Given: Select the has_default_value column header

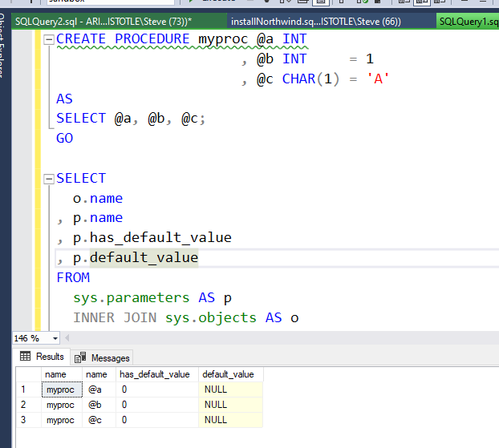Looking at the screenshot, I should tap(154, 374).
